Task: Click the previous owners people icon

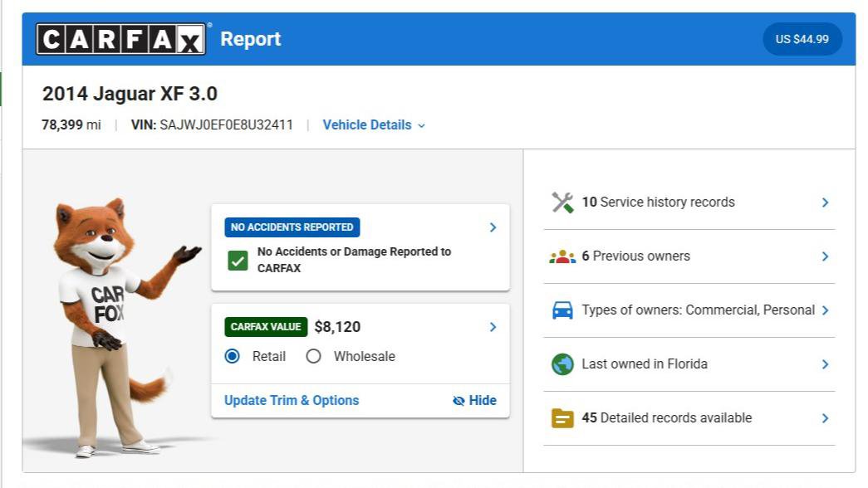Action: point(562,256)
